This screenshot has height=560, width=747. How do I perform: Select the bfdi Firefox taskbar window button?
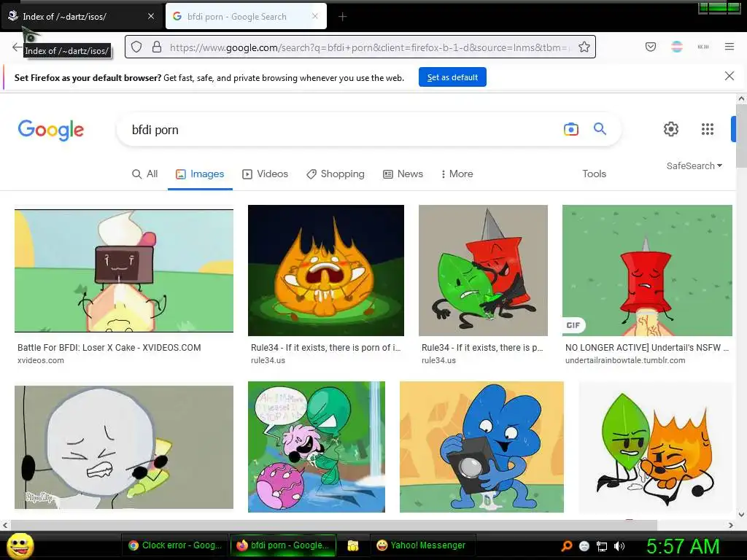point(283,545)
